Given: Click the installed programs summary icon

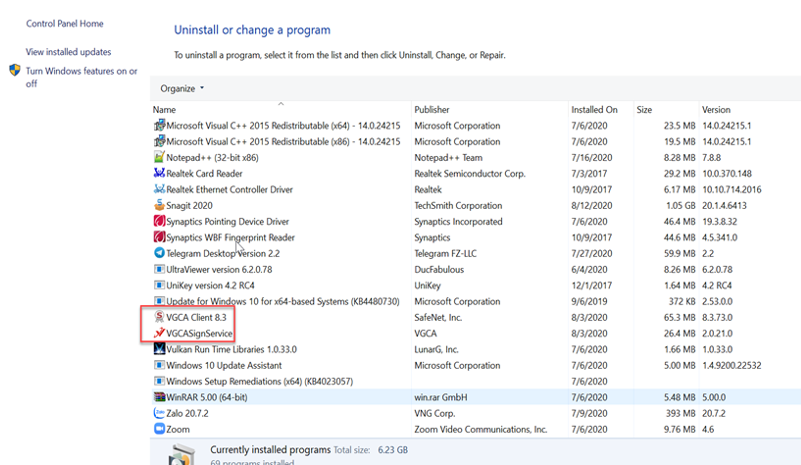Looking at the screenshot, I should (182, 454).
